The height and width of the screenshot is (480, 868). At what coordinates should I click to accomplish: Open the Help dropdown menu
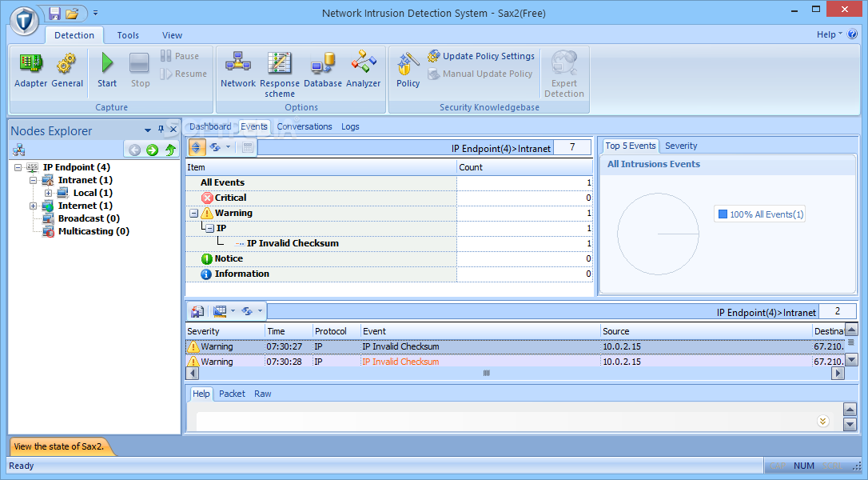830,34
